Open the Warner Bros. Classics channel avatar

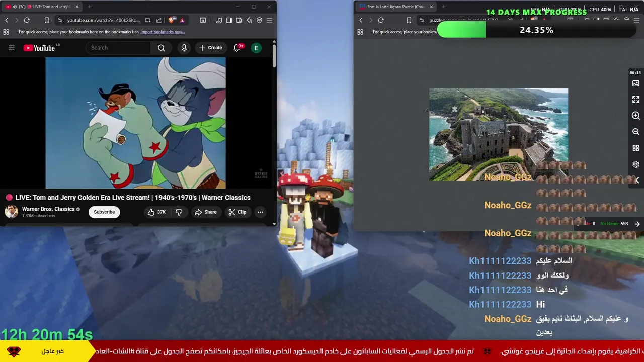click(x=11, y=212)
